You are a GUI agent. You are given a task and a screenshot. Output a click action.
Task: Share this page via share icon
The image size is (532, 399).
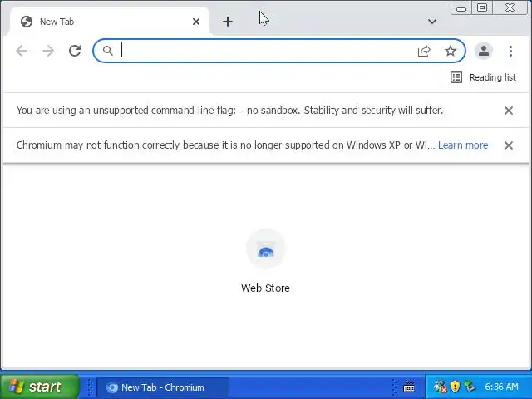[424, 51]
